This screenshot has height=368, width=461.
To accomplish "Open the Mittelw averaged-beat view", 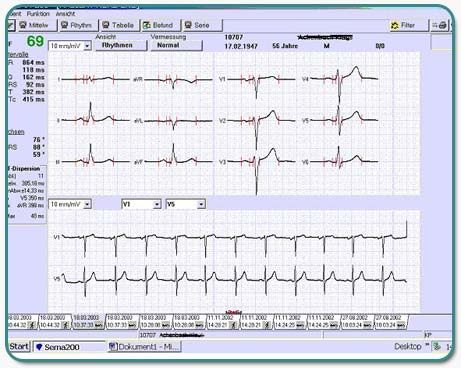I will tap(37, 25).
